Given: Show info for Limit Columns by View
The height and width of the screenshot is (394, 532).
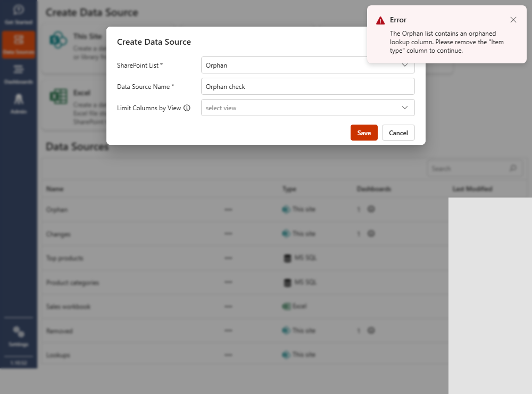Looking at the screenshot, I should (187, 108).
